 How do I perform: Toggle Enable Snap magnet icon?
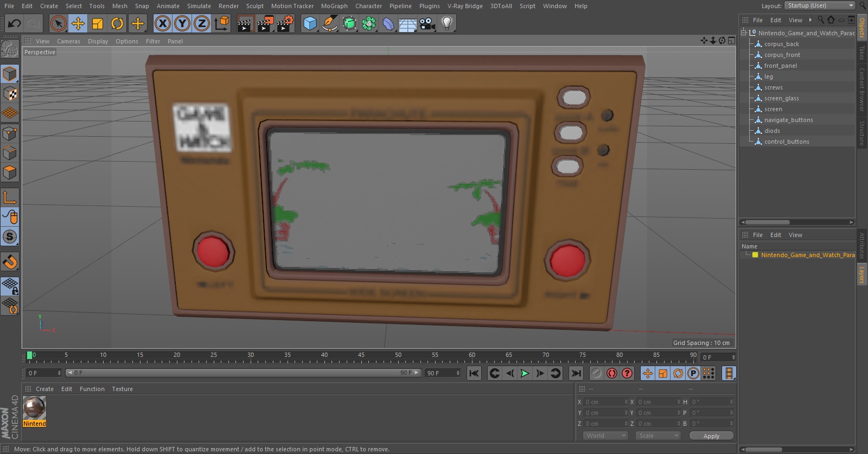10,262
